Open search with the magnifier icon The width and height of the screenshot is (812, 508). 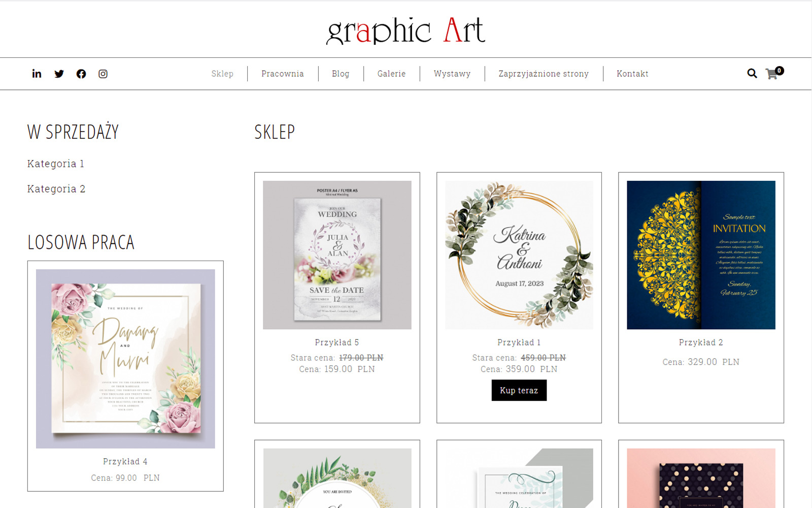(752, 74)
